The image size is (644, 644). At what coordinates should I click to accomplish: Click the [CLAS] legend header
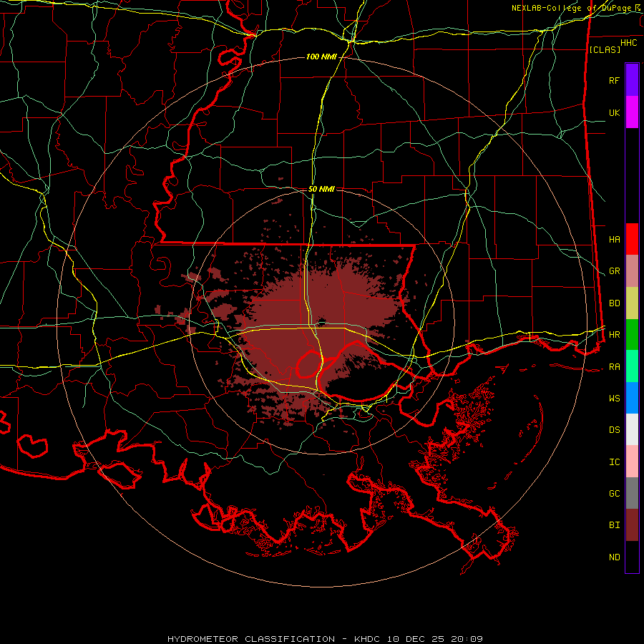point(605,49)
